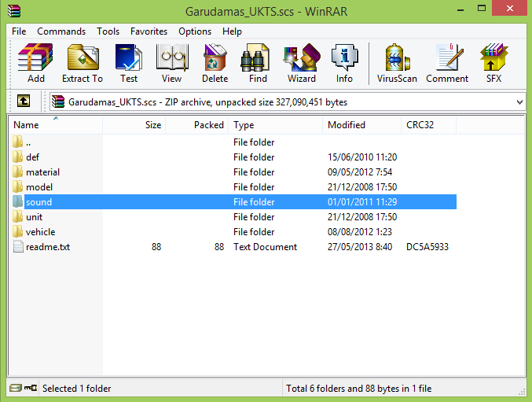Click the archive path text field
The image size is (532, 402).
(x=288, y=101)
